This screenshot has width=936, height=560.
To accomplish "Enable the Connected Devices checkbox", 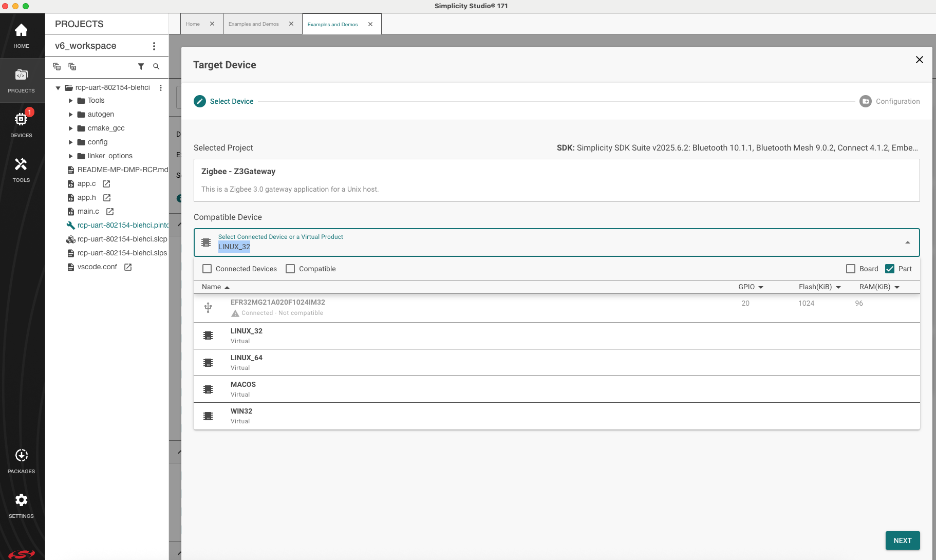I will [207, 269].
